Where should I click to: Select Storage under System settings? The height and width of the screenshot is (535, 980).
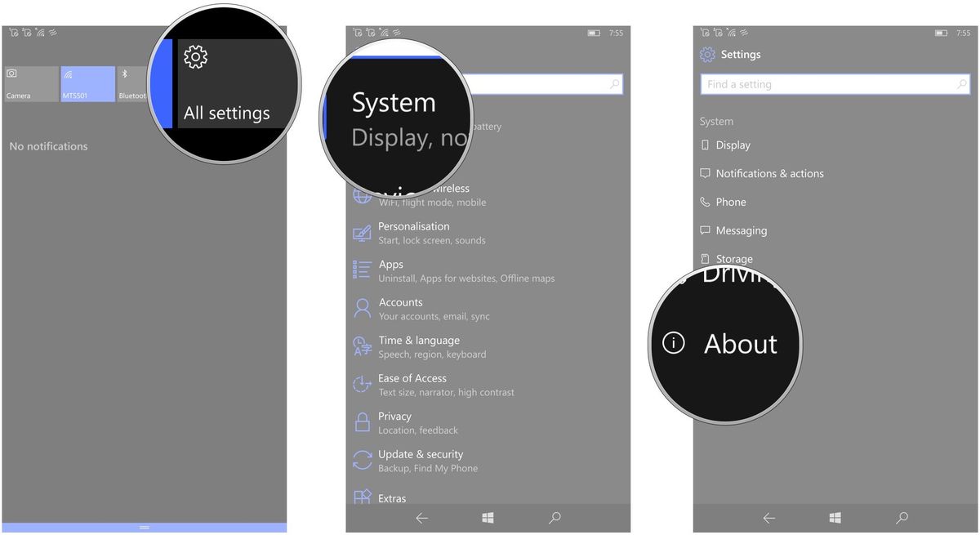pyautogui.click(x=732, y=258)
